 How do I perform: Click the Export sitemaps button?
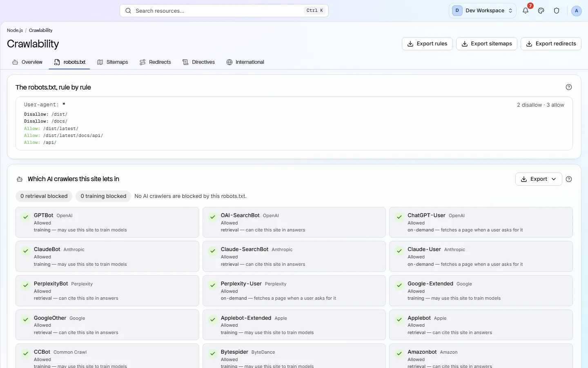(x=487, y=44)
